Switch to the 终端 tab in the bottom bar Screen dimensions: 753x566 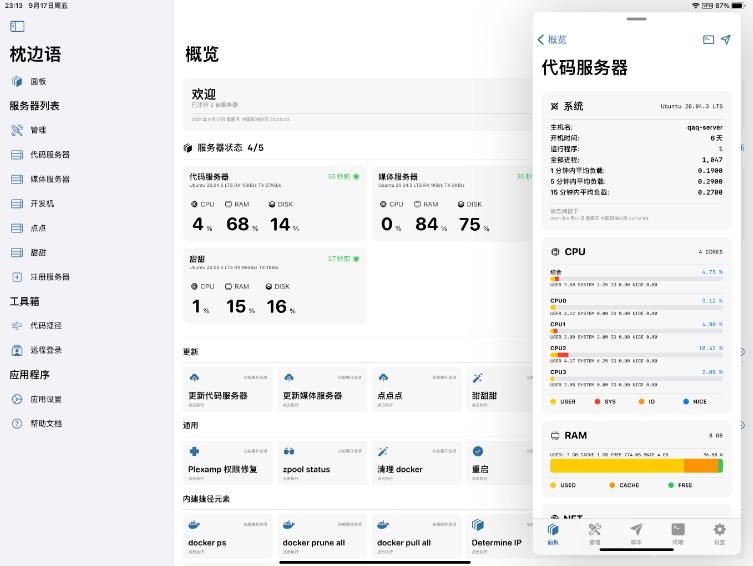[x=678, y=532]
